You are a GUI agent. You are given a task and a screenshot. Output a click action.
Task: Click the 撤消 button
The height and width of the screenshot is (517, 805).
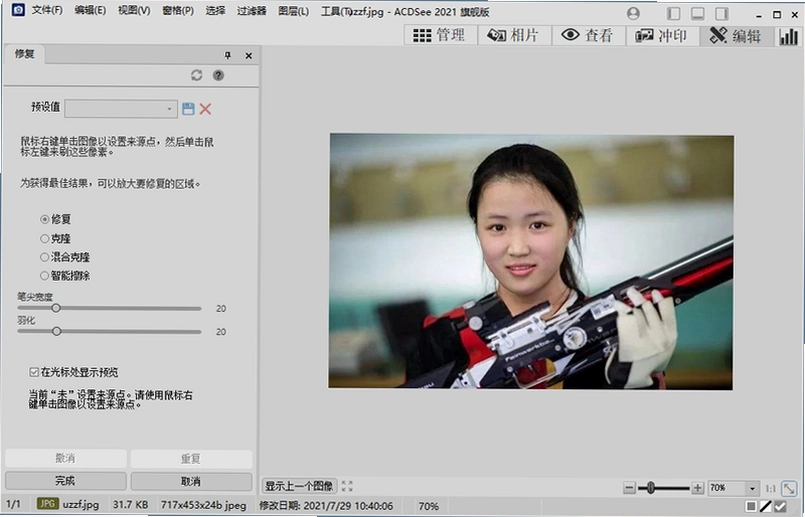click(66, 458)
